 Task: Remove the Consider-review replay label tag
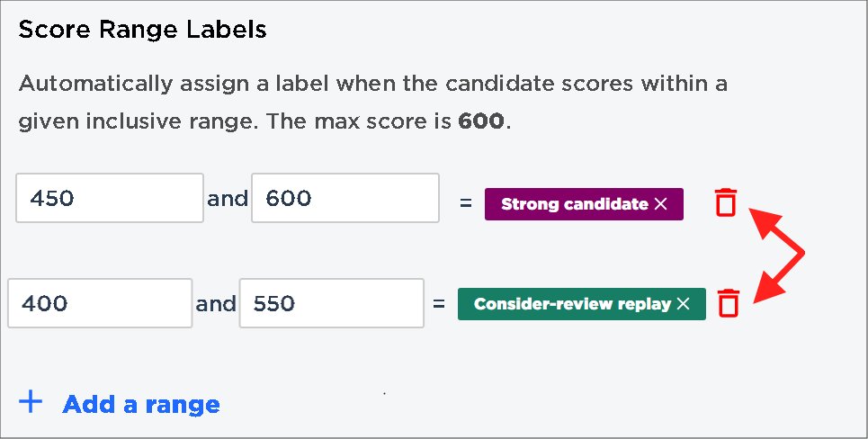click(683, 304)
